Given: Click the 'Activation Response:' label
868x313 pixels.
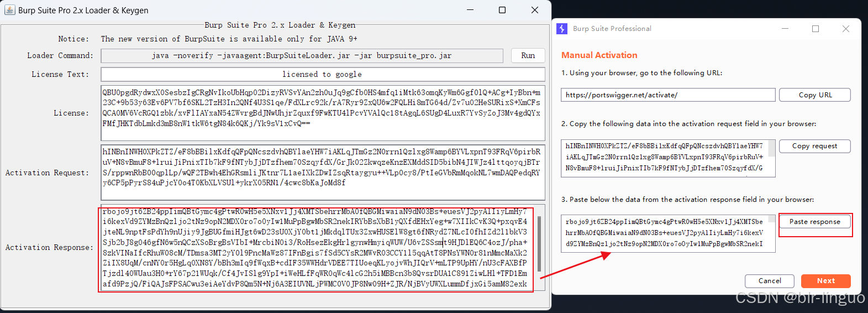Looking at the screenshot, I should 49,247.
